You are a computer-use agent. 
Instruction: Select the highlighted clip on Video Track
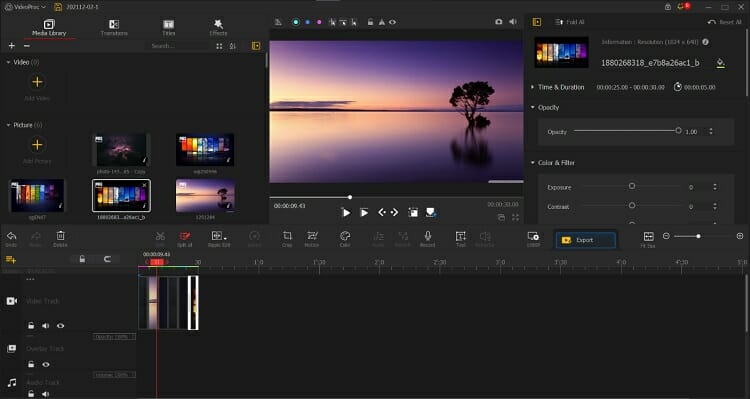[x=193, y=302]
